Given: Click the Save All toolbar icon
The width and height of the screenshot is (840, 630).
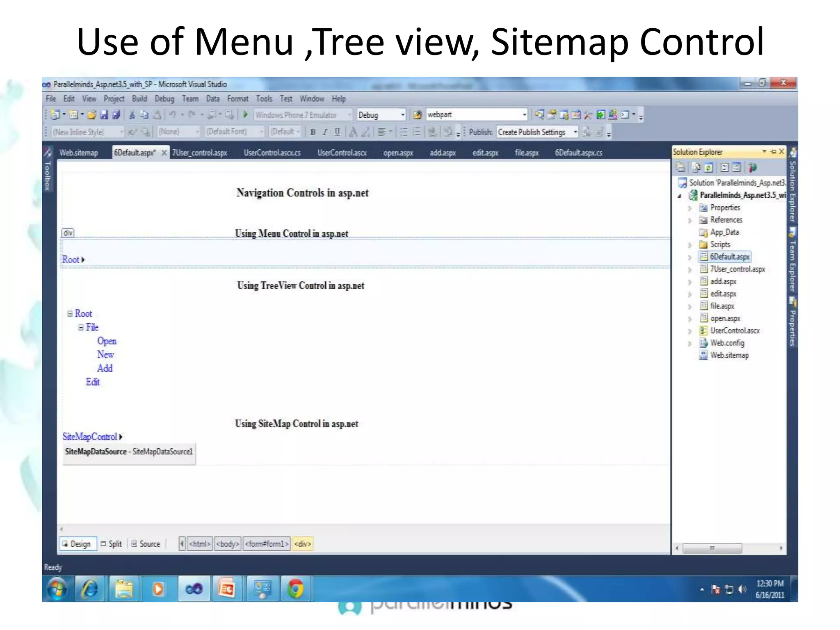Looking at the screenshot, I should [116, 115].
